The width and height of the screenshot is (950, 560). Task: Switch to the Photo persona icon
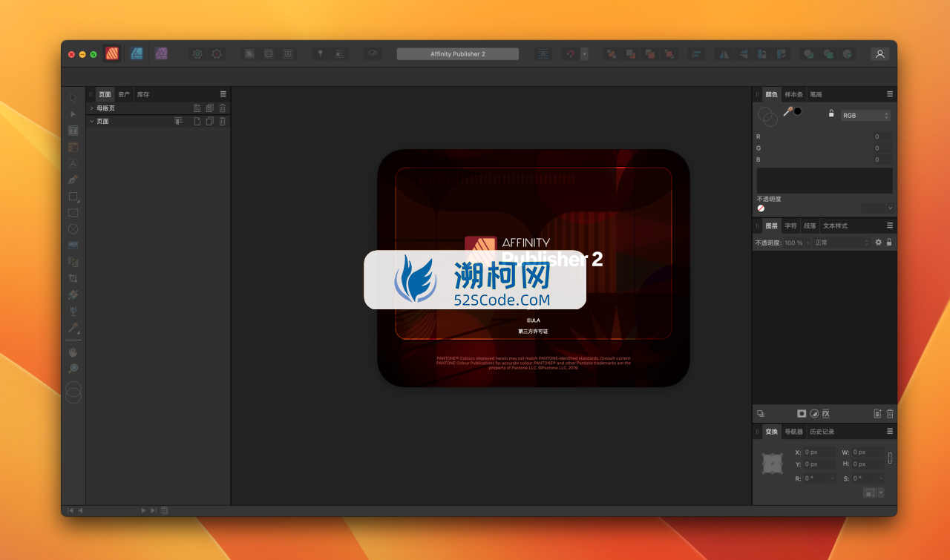click(161, 53)
